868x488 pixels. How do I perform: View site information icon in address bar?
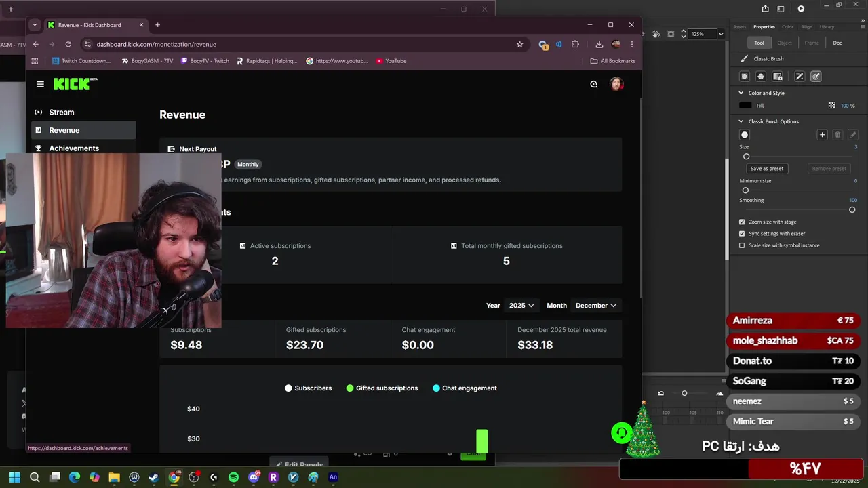point(87,44)
